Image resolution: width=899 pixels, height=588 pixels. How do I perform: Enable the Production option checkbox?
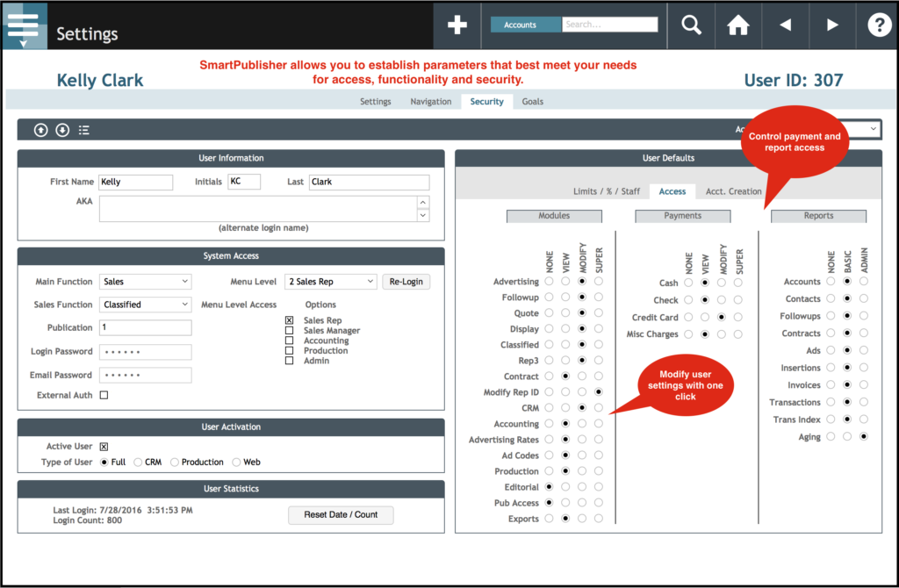pos(289,350)
